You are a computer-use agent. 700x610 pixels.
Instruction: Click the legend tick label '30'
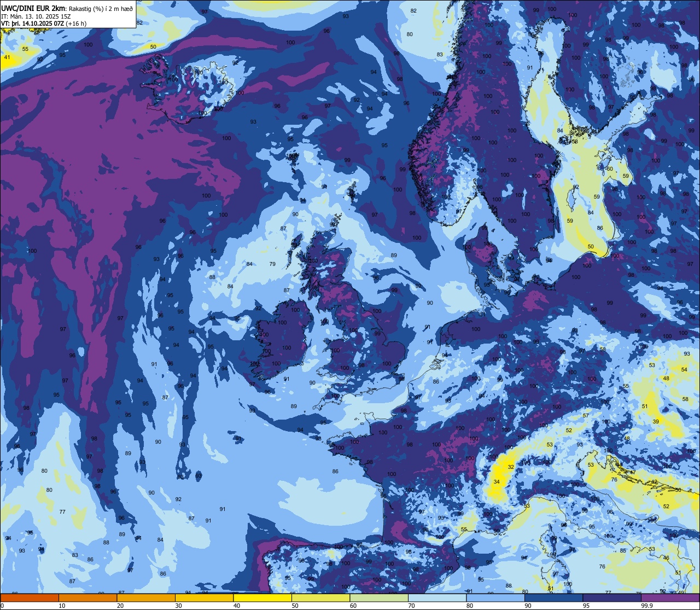(178, 605)
